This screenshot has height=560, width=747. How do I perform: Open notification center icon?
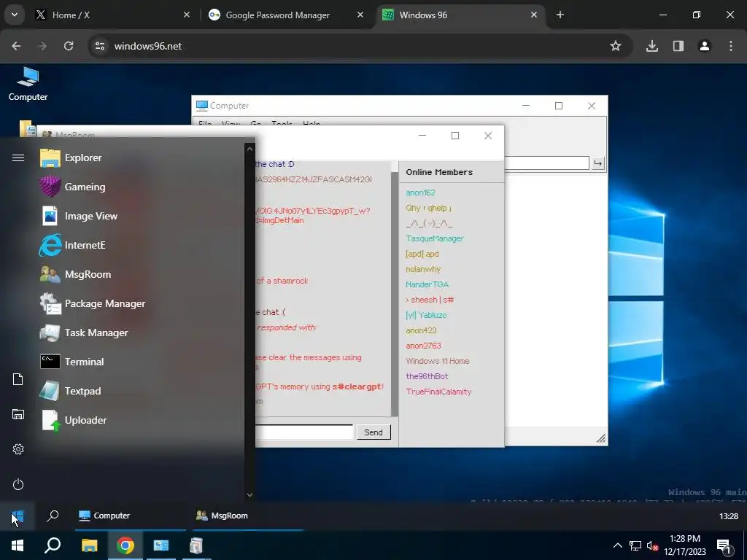tap(724, 547)
